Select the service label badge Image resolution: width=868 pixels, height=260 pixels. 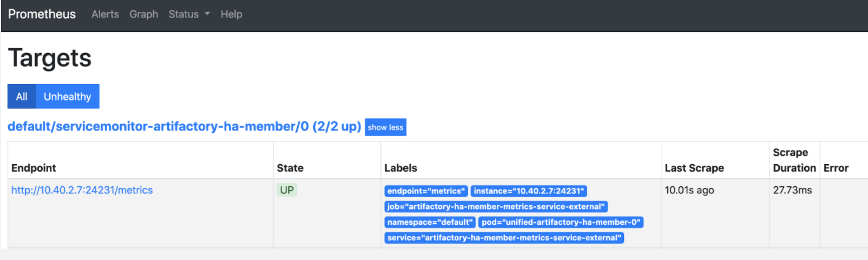coord(504,238)
